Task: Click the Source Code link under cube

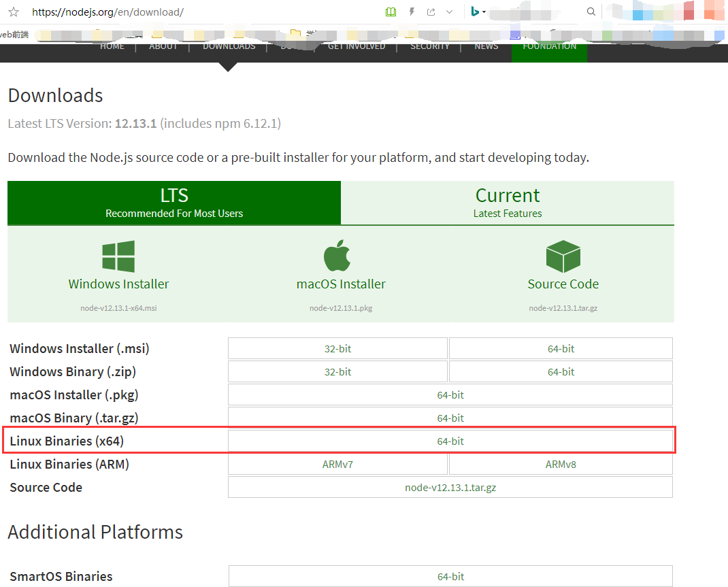Action: pyautogui.click(x=563, y=284)
